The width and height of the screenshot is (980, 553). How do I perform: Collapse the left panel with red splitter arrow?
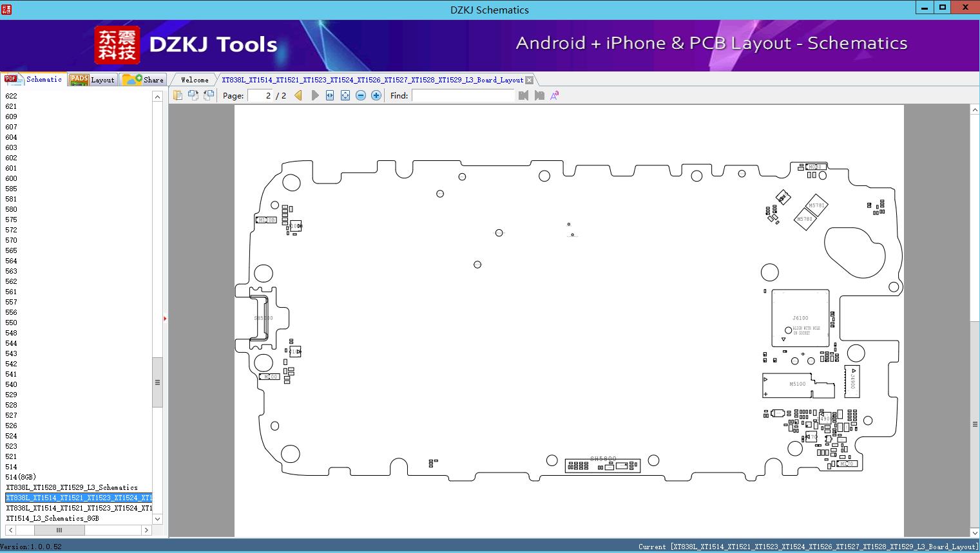pyautogui.click(x=165, y=319)
